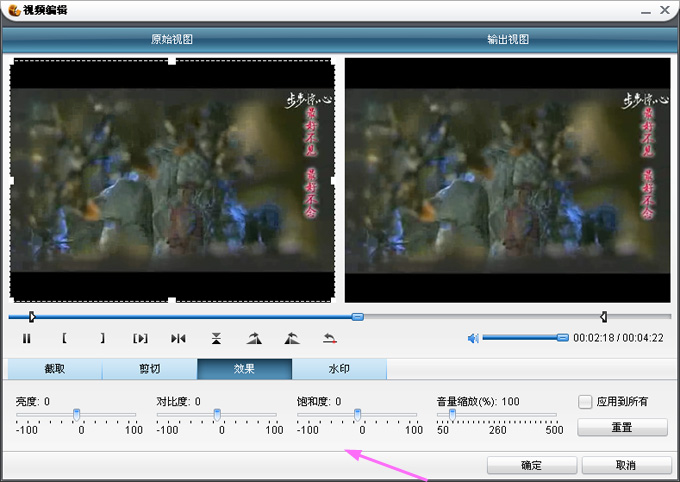Click the 亮度 brightness slider handle
The height and width of the screenshot is (482, 680).
76,414
